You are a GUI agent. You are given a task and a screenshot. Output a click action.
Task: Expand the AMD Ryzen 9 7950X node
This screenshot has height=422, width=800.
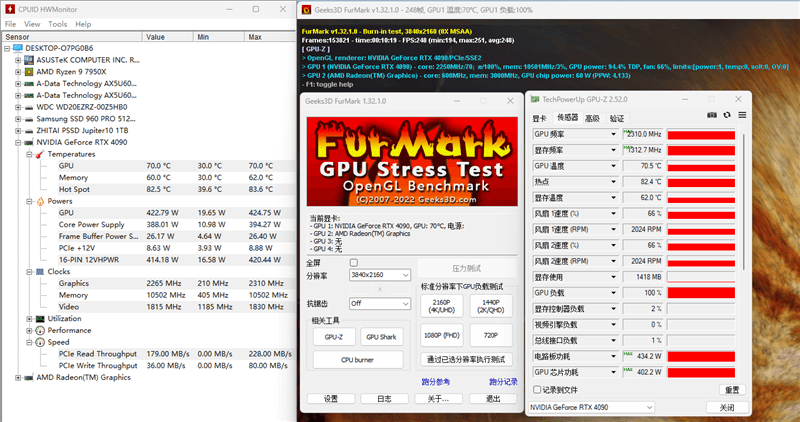click(18, 72)
